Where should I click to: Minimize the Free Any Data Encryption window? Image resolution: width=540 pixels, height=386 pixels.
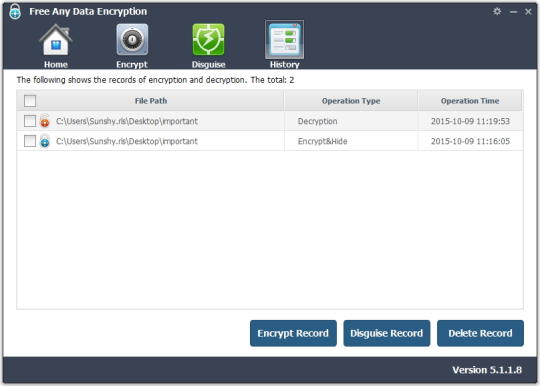pyautogui.click(x=513, y=12)
